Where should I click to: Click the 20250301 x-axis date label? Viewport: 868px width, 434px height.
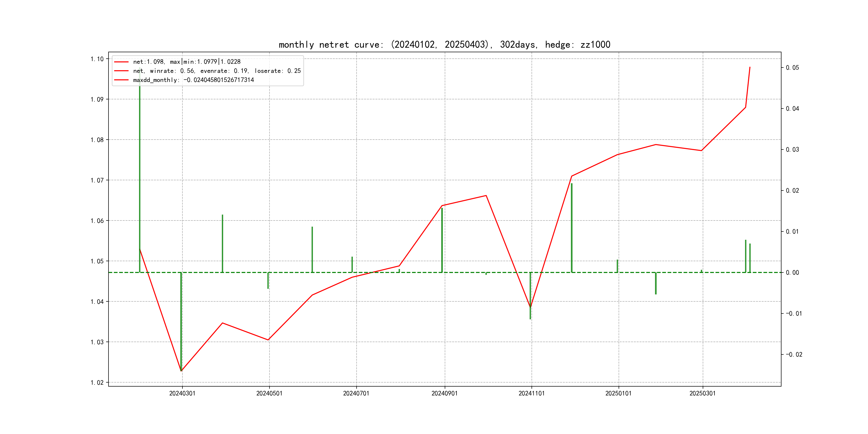click(x=702, y=393)
